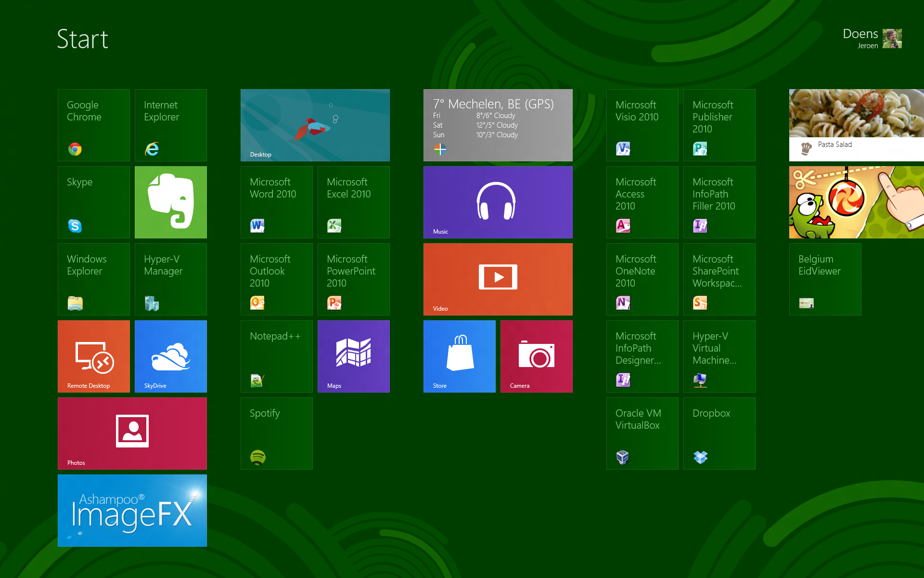Open the SkyDrive tile

pyautogui.click(x=171, y=356)
